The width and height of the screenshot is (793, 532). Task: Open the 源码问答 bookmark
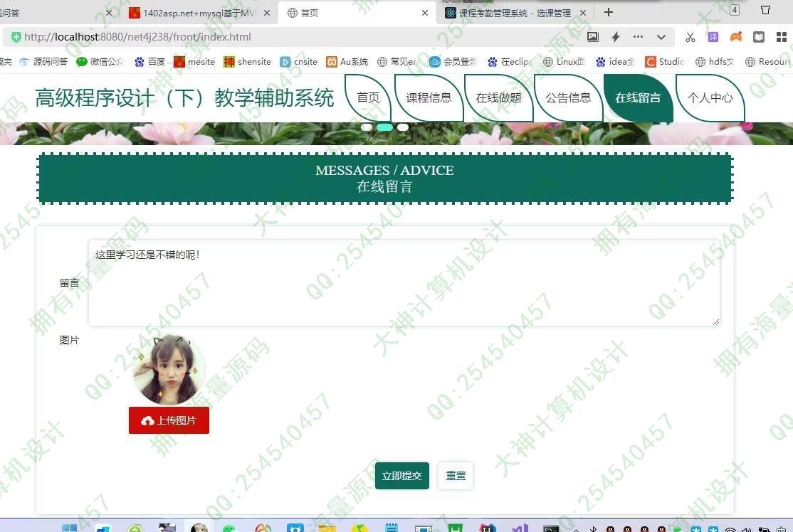[43, 62]
